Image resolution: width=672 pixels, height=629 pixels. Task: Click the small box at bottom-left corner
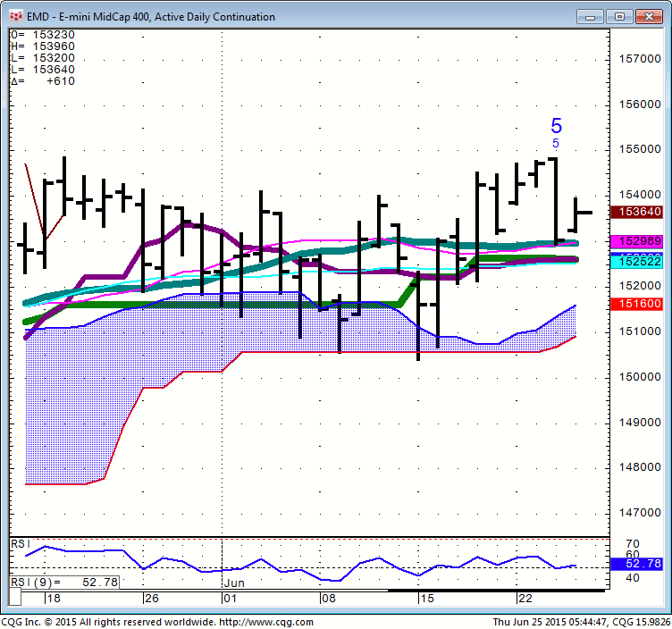point(13,598)
